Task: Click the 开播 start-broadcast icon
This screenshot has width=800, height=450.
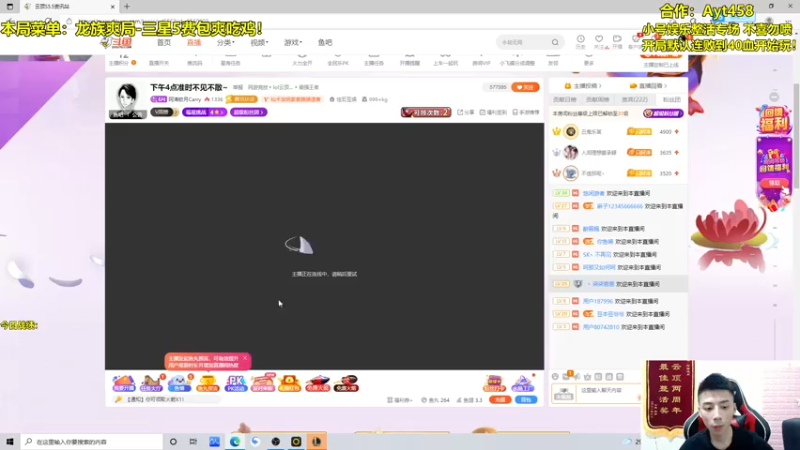Action: pyautogui.click(x=617, y=41)
